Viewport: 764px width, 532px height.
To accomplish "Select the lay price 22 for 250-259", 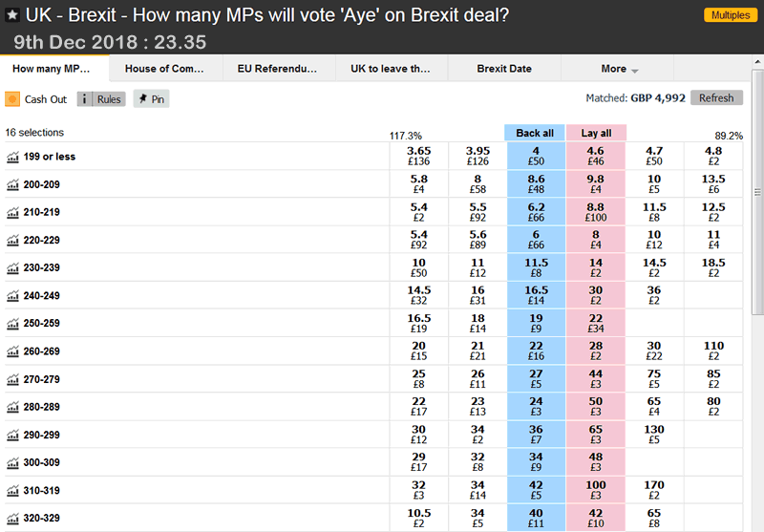I will point(596,323).
